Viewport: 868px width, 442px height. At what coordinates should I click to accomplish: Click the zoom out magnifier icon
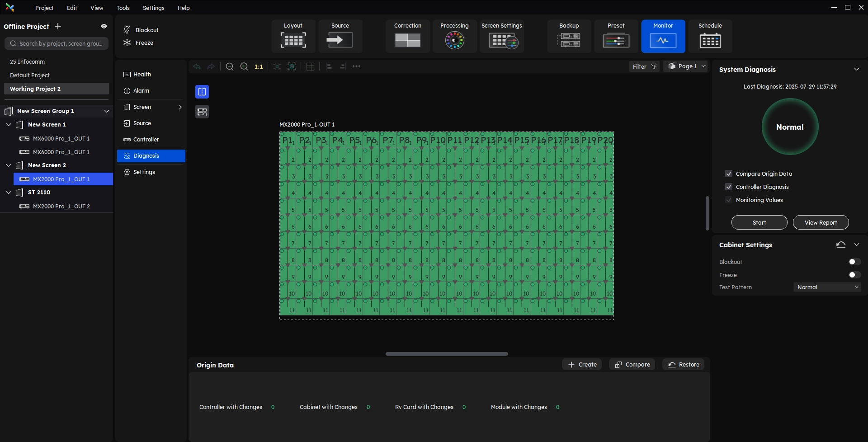(x=230, y=67)
